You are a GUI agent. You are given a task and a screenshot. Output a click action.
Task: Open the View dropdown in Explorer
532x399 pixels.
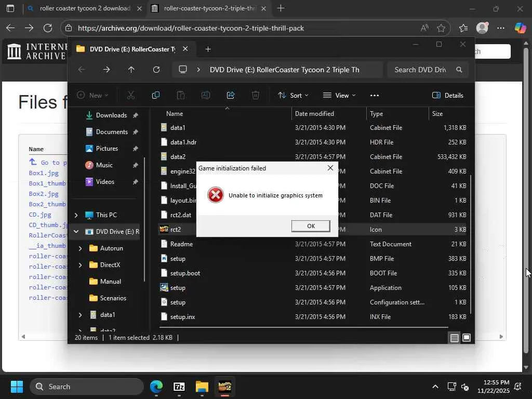pos(339,96)
